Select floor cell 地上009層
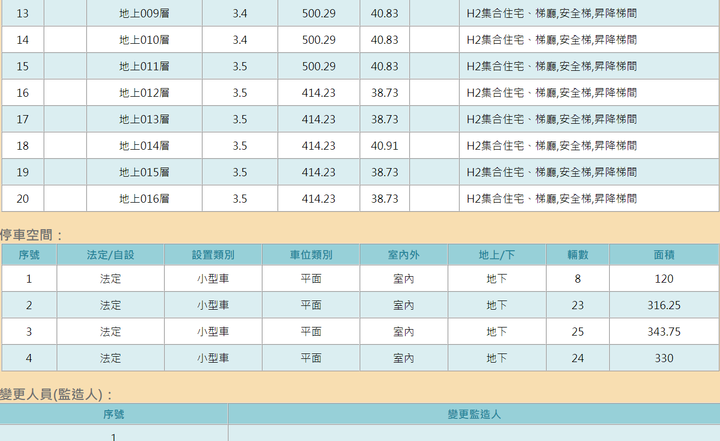Image resolution: width=720 pixels, height=441 pixels. [144, 13]
